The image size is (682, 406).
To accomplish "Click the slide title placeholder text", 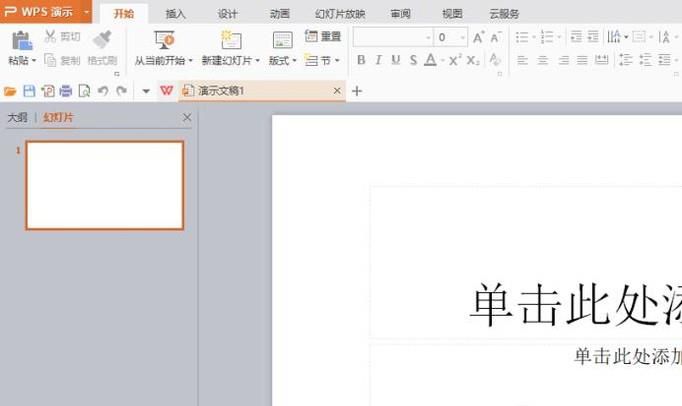I will (x=575, y=304).
